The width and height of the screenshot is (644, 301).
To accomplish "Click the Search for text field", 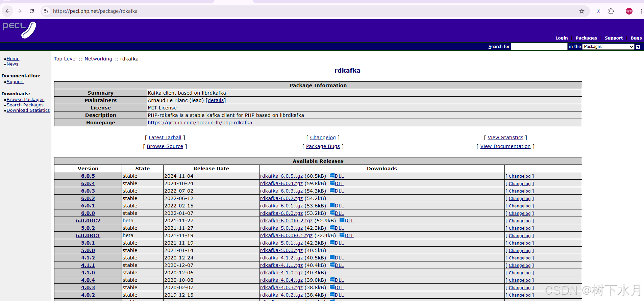I will pyautogui.click(x=539, y=47).
